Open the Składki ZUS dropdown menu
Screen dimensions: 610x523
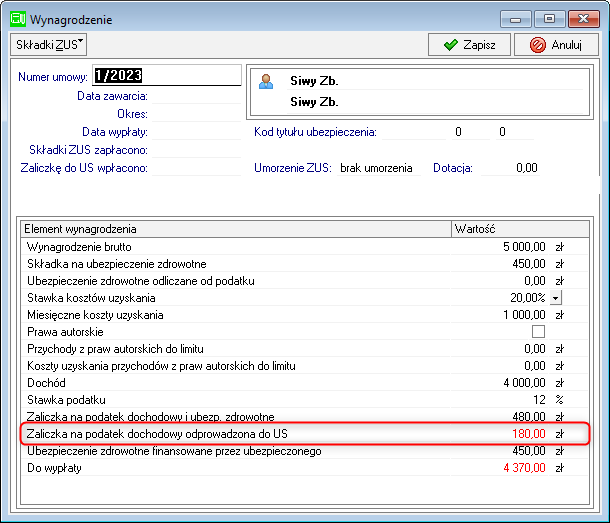(48, 45)
